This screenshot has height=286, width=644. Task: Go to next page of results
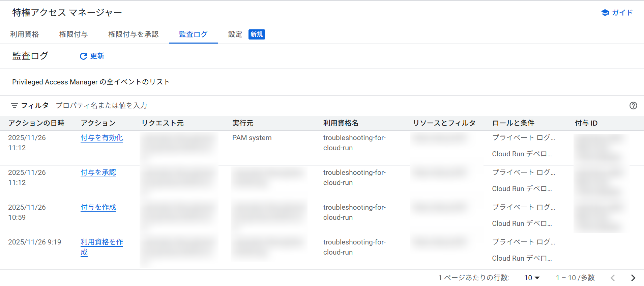[633, 278]
